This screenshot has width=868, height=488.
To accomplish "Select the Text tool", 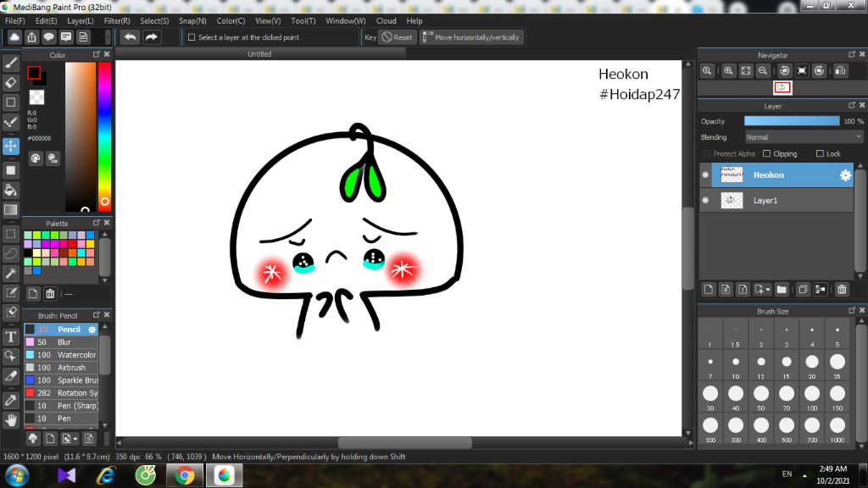I will pos(10,336).
